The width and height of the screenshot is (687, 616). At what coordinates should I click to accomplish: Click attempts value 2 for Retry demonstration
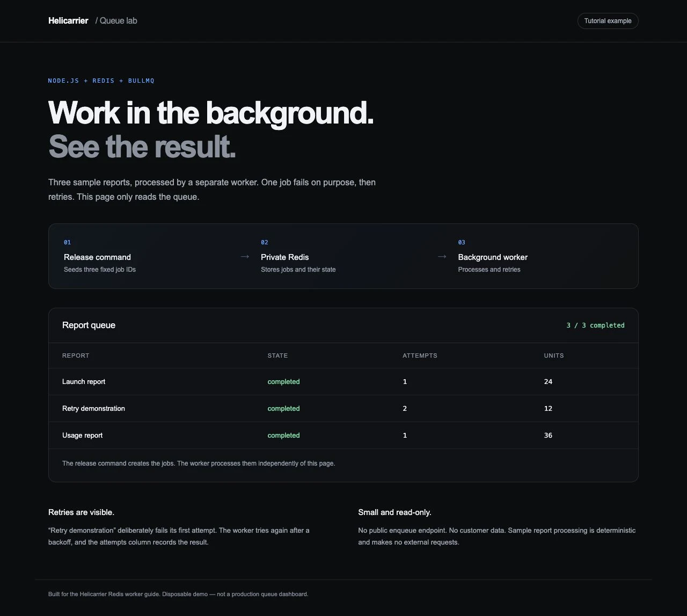point(405,409)
